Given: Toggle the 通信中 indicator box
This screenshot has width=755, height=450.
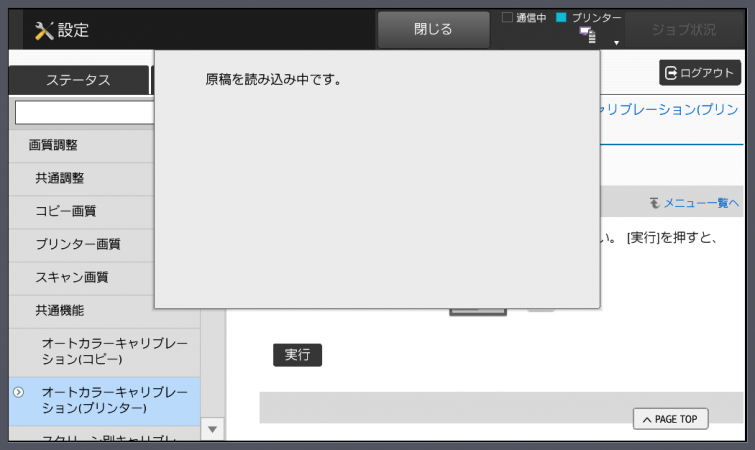Looking at the screenshot, I should pos(507,17).
